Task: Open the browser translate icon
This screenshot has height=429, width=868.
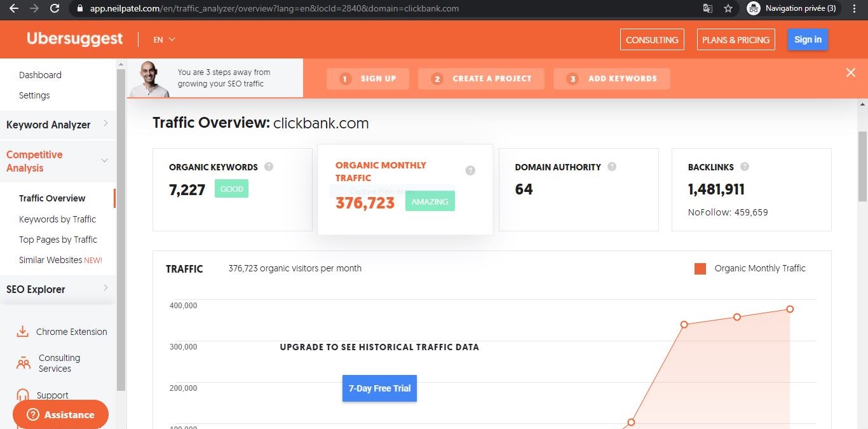Action: 707,8
